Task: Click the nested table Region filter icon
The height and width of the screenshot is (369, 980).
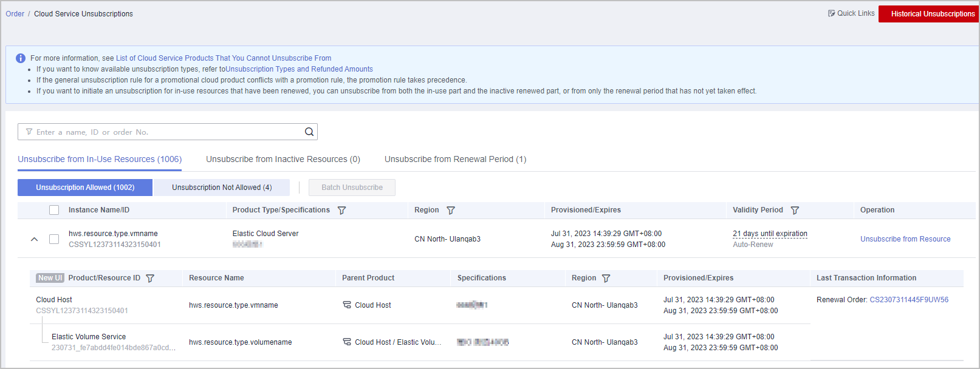Action: point(606,278)
